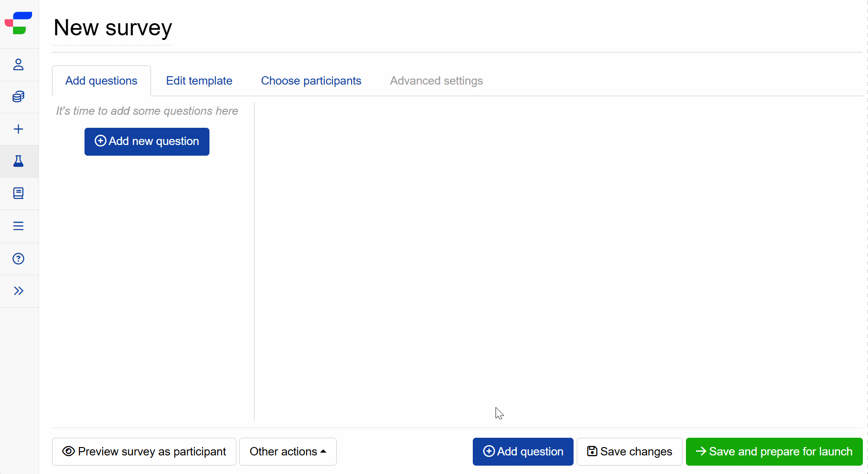The height and width of the screenshot is (474, 868).
Task: Preview survey as participant
Action: coord(144,452)
